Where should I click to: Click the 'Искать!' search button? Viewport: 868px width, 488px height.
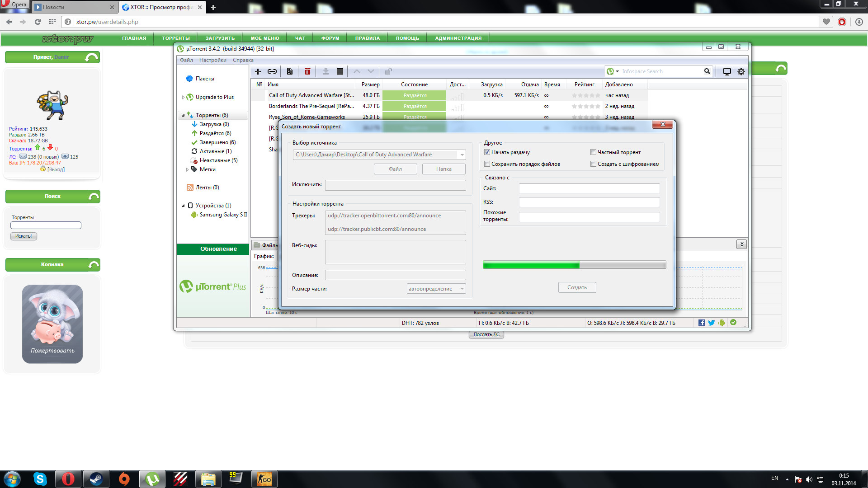pos(24,236)
